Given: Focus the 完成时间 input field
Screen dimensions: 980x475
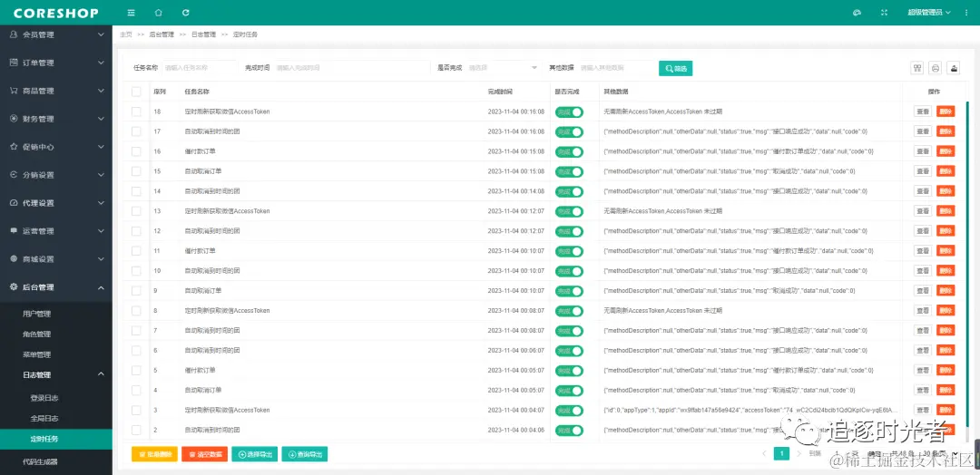Looking at the screenshot, I should point(351,68).
